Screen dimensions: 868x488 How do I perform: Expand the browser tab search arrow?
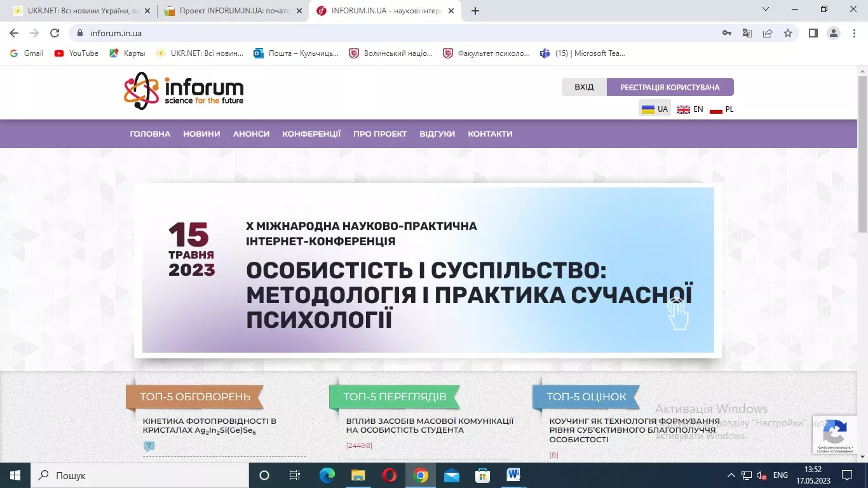(765, 10)
